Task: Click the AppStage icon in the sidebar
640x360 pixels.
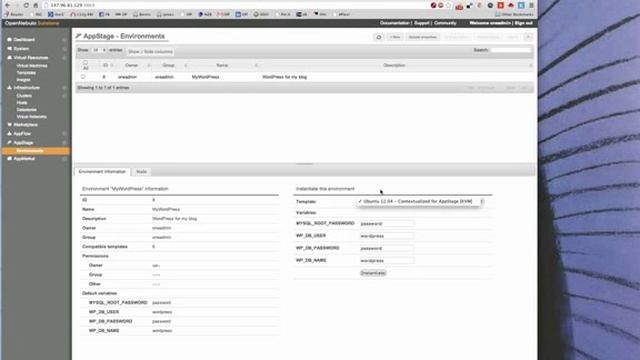Action: click(9, 142)
